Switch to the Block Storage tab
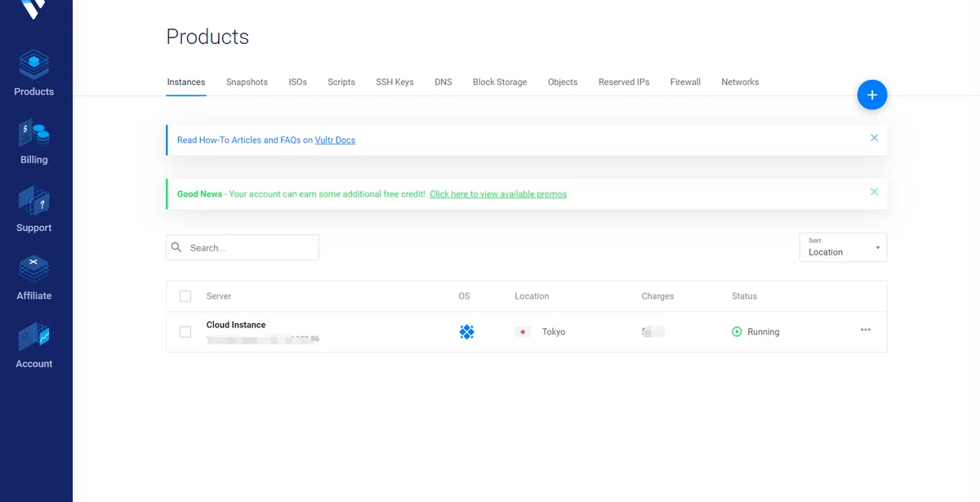The height and width of the screenshot is (502, 980). pyautogui.click(x=500, y=82)
